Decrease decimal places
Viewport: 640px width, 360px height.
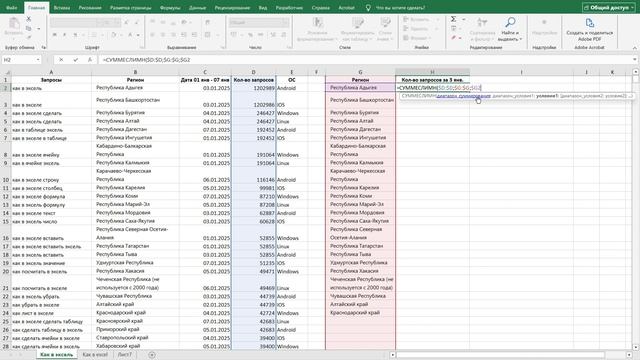284,35
